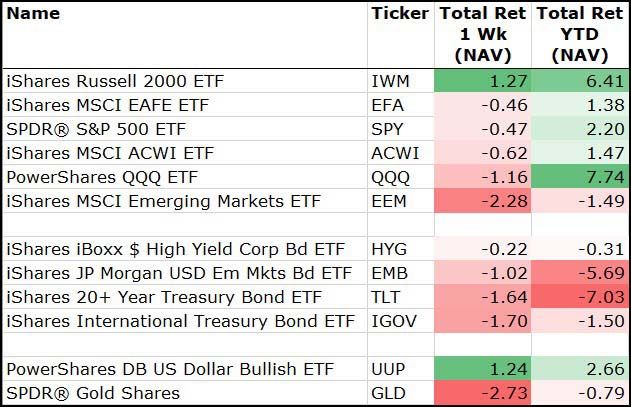Image resolution: width=631 pixels, height=407 pixels.
Task: Click the GLD ticker symbol
Action: (387, 394)
